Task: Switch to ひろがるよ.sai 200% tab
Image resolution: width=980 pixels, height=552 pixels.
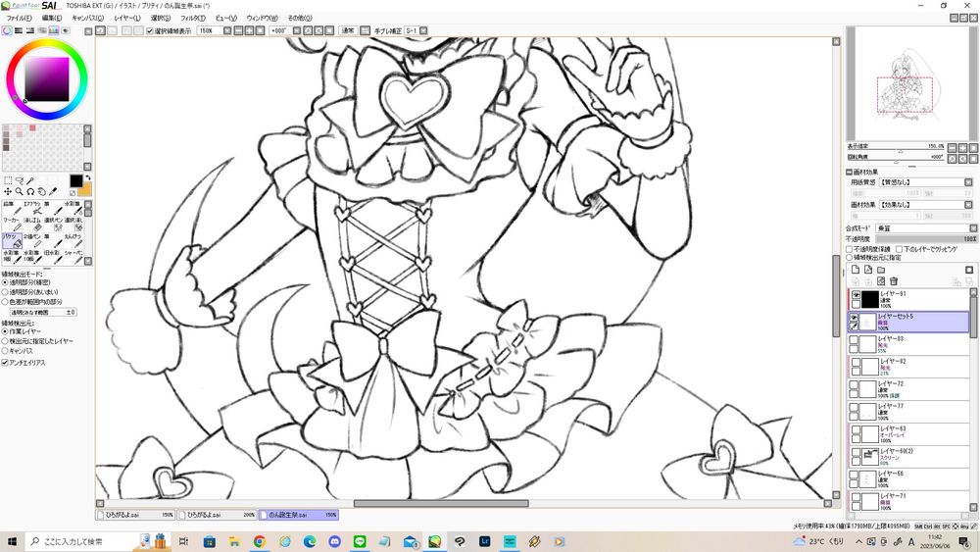Action: (x=217, y=515)
